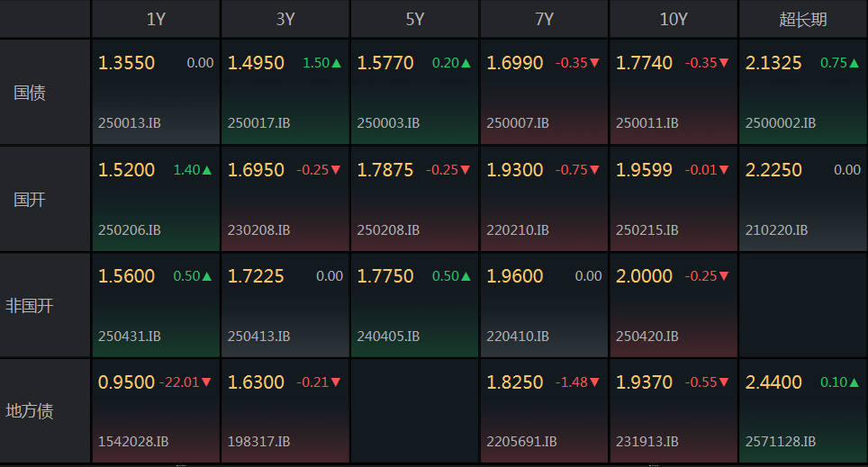This screenshot has height=467, width=868.
Task: Click the 1.7225 yield cell for 250413.IB
Action: [257, 276]
